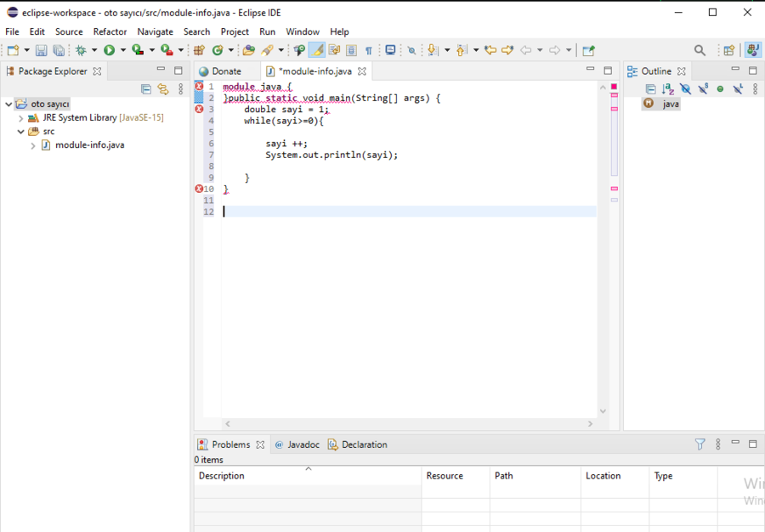Open Package Explorer view menu dots

coord(180,88)
